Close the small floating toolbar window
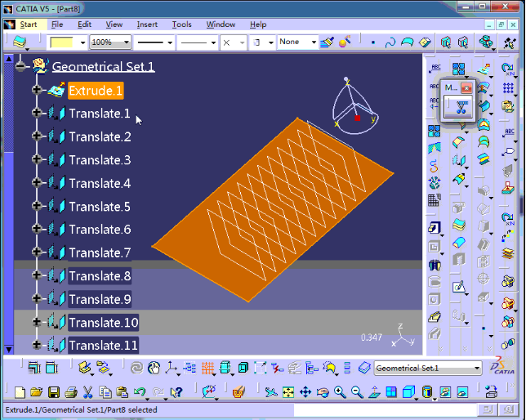Screen dimensions: 526x420 click(x=467, y=87)
